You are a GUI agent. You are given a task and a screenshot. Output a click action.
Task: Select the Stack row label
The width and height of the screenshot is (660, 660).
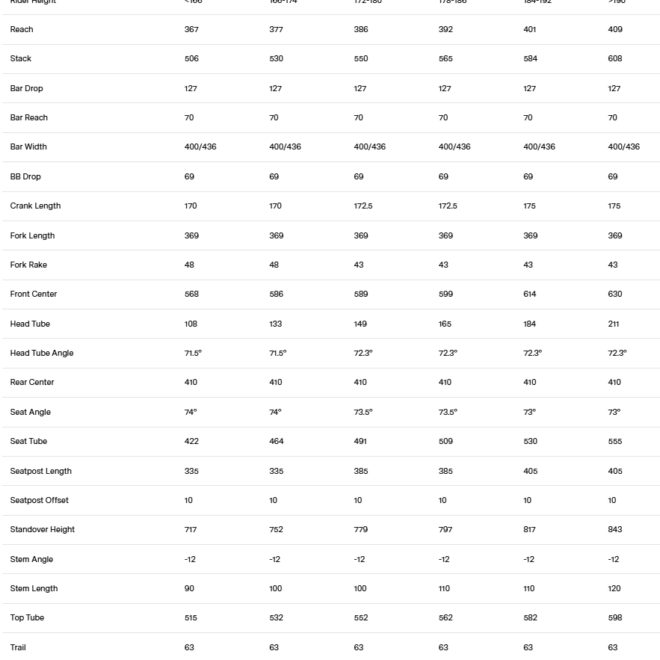[x=21, y=59]
